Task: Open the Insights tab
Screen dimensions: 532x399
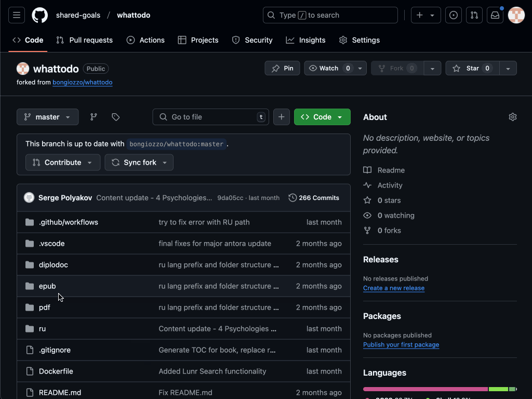Action: tap(305, 40)
